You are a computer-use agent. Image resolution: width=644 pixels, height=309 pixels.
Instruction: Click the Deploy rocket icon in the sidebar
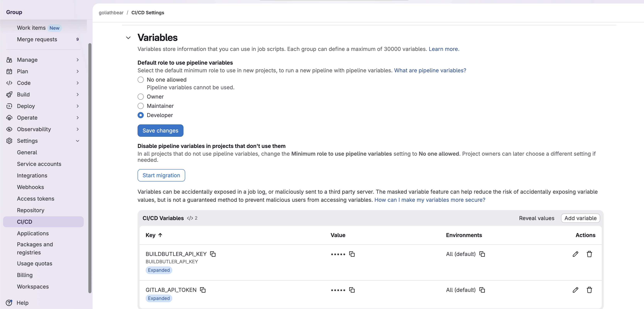click(9, 106)
